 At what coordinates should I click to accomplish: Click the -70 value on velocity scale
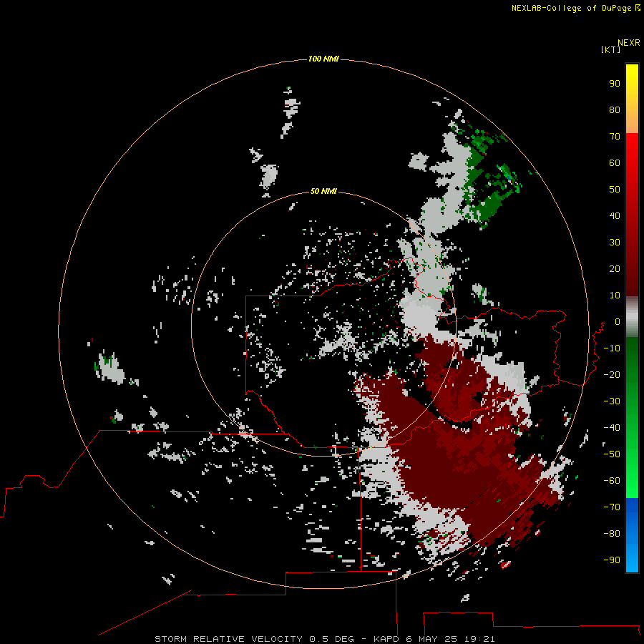point(612,507)
